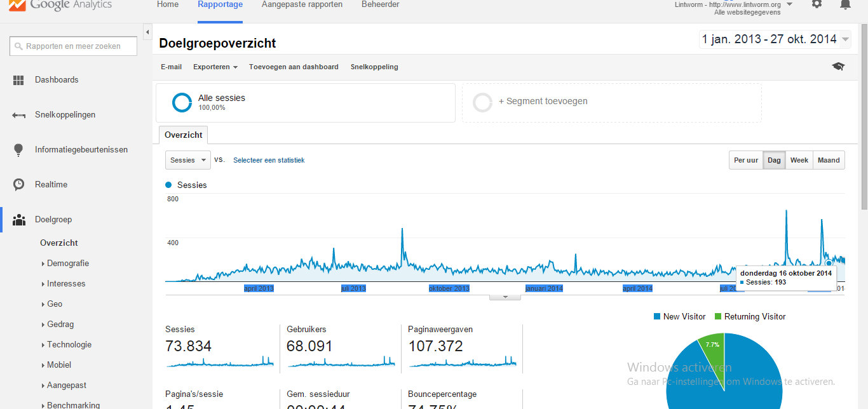Open the Beheerder tab
868x409 pixels.
[381, 4]
